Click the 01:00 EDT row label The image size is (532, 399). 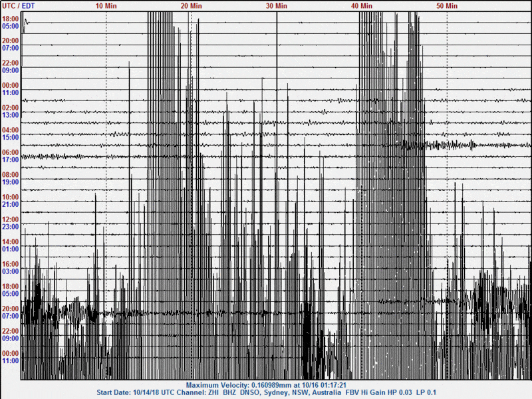(x=10, y=249)
